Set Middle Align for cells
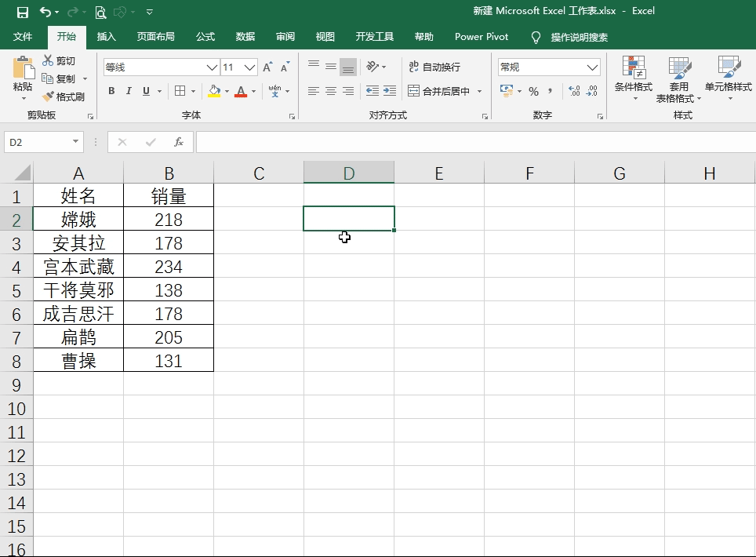This screenshot has width=756, height=557. [331, 67]
